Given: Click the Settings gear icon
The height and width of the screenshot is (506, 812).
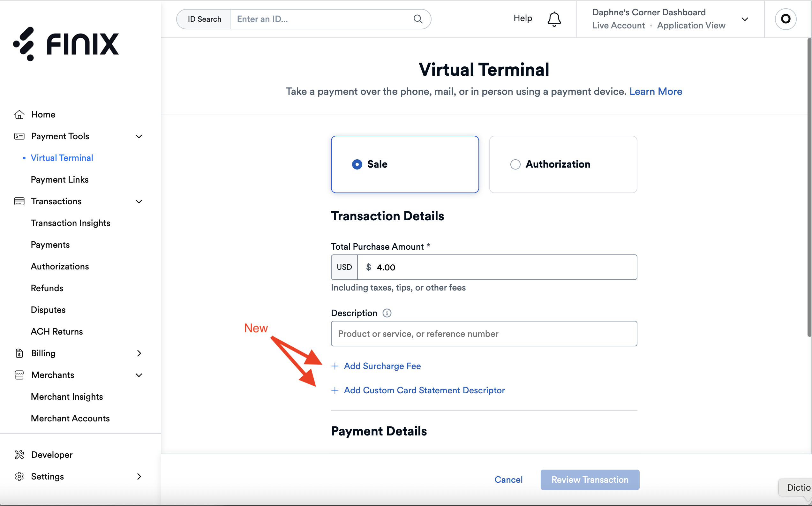Looking at the screenshot, I should point(19,476).
